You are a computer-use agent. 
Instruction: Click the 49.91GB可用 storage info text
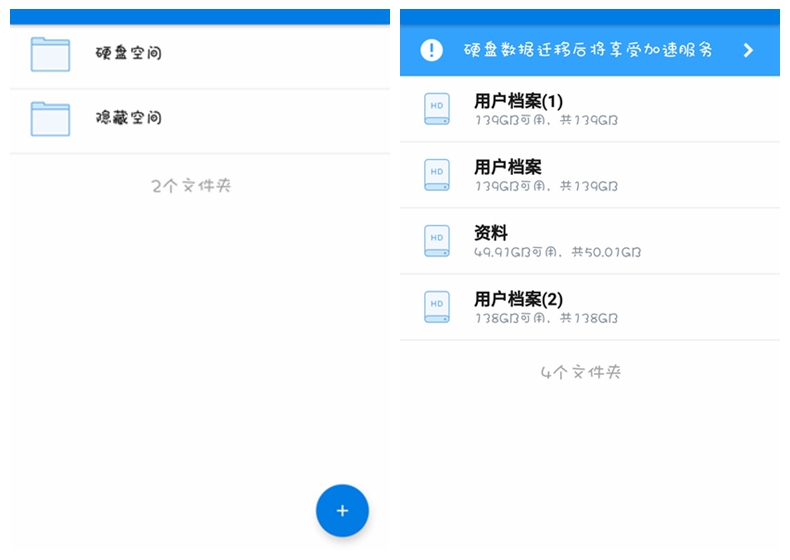pos(557,252)
